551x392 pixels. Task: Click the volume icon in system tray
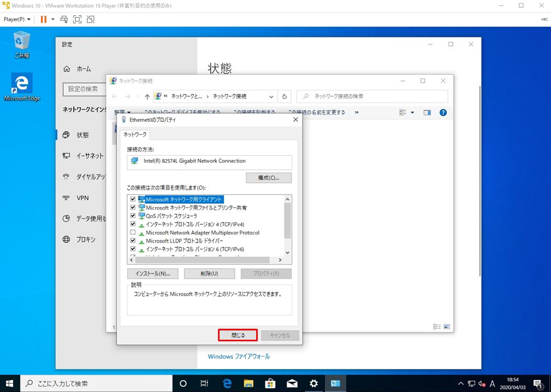click(x=482, y=384)
